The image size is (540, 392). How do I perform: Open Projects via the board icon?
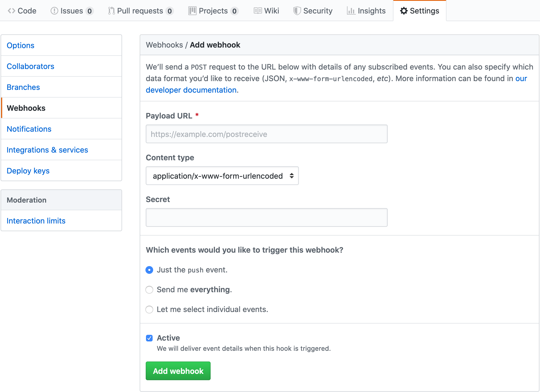click(x=192, y=11)
